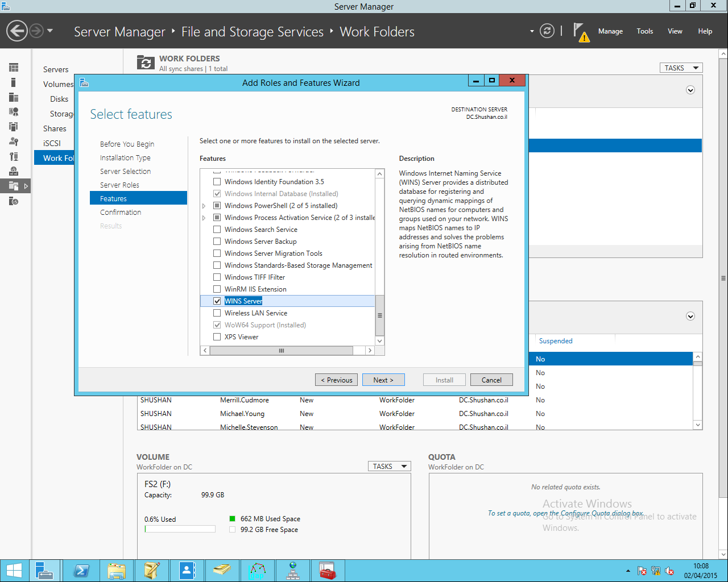Click the Suspended column header
The height and width of the screenshot is (582, 728).
click(x=556, y=341)
